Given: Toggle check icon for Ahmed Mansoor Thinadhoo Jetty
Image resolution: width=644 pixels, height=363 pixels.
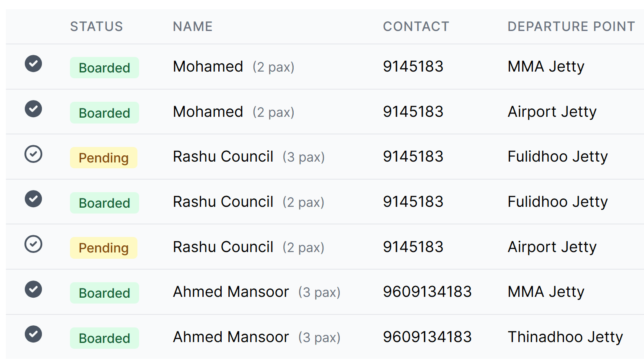Looking at the screenshot, I should point(33,334).
